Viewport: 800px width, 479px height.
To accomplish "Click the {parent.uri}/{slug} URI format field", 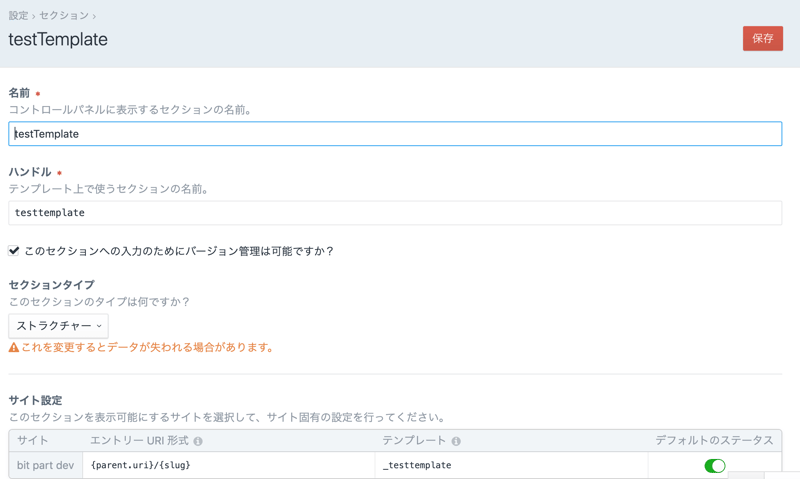I will (x=228, y=465).
